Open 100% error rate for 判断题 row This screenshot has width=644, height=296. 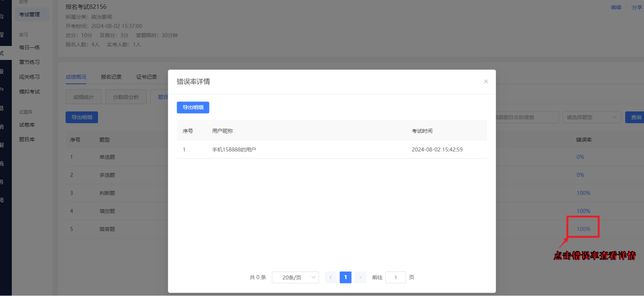(x=583, y=193)
